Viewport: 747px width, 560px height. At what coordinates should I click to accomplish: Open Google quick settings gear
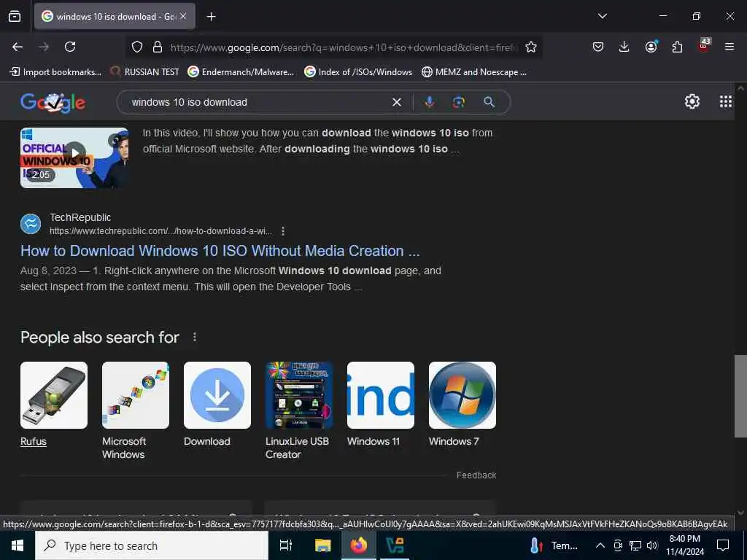click(692, 101)
